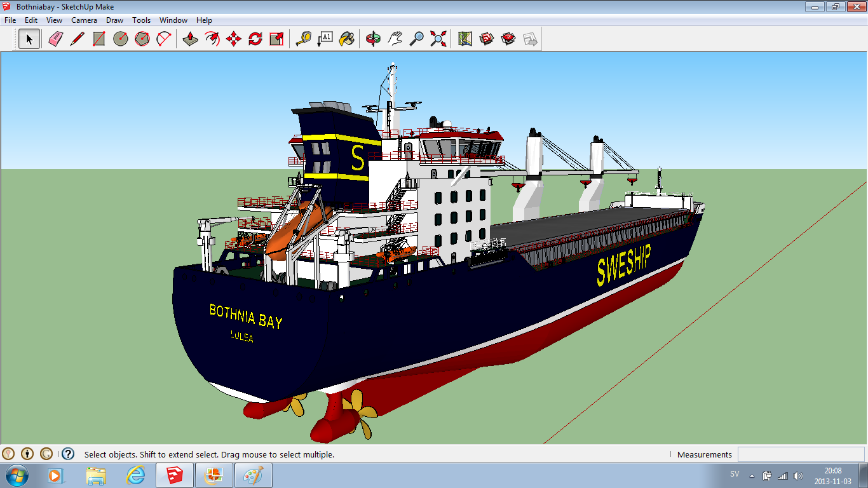Screen dimensions: 868x488
Task: Click the Windows Start button
Action: (16, 475)
